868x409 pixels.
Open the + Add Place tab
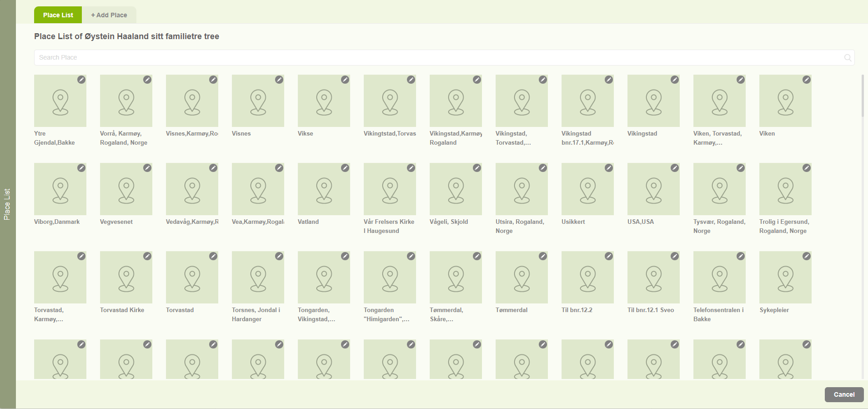(109, 15)
